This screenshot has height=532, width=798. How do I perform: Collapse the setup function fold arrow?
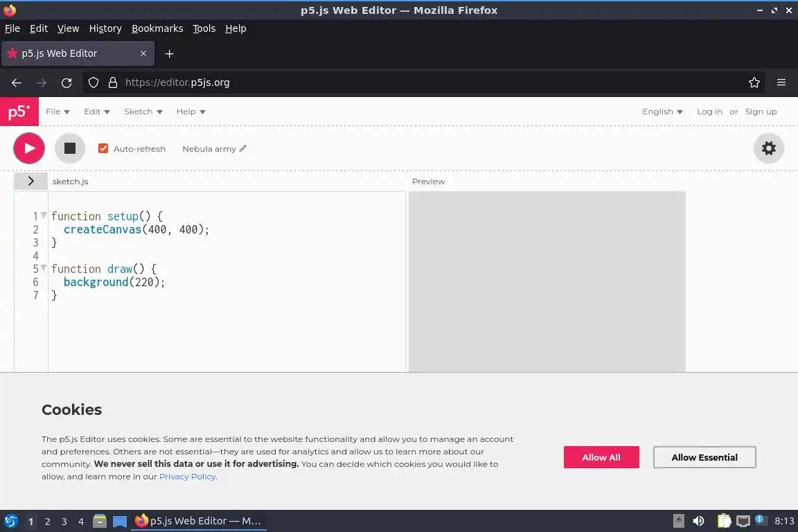[x=44, y=215]
